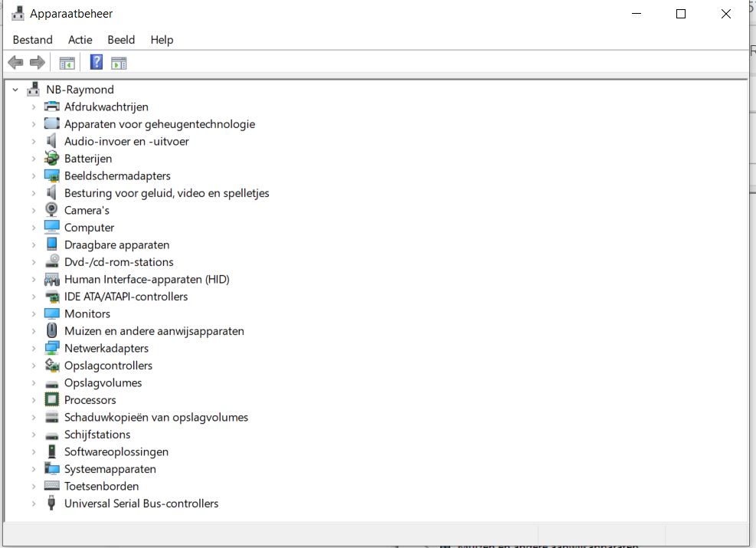Click the Back arrow toolbar icon

pyautogui.click(x=15, y=63)
